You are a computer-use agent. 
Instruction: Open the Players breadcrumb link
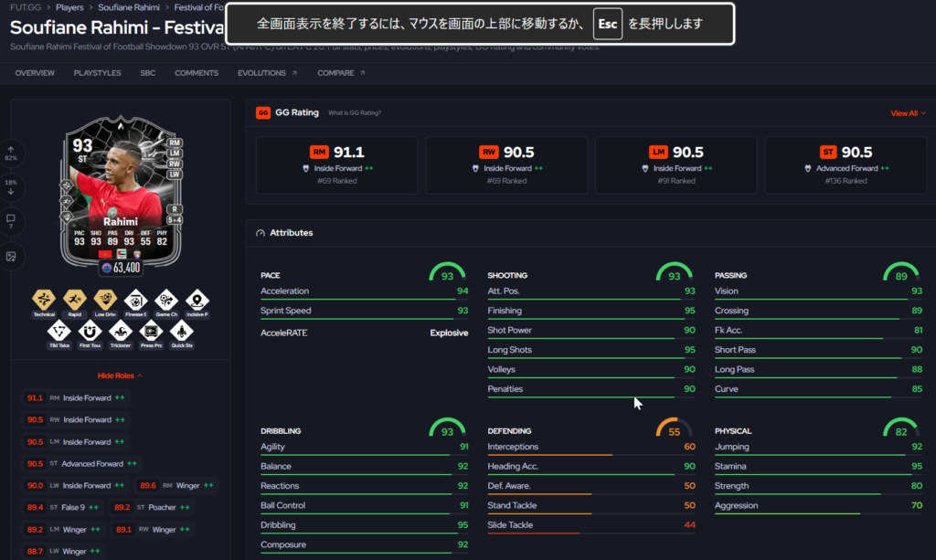[x=69, y=7]
